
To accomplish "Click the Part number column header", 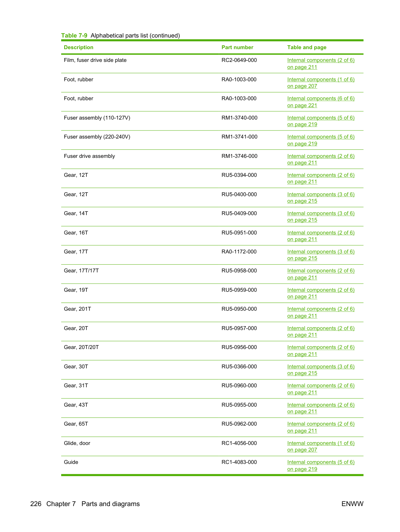I will (x=237, y=47).
